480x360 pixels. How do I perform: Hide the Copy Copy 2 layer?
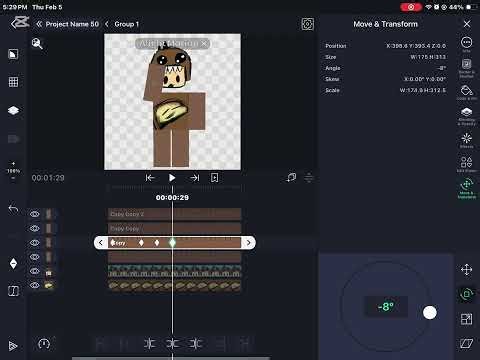[35, 214]
